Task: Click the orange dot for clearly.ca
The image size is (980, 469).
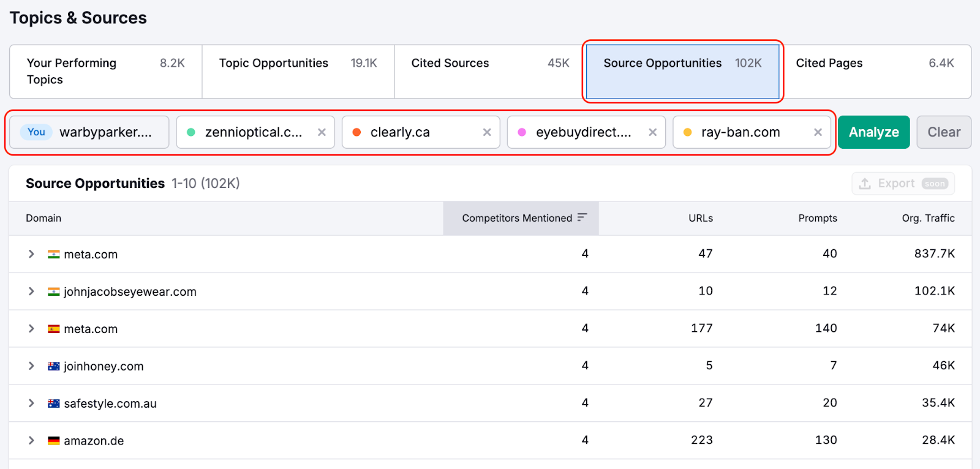Action: point(356,132)
